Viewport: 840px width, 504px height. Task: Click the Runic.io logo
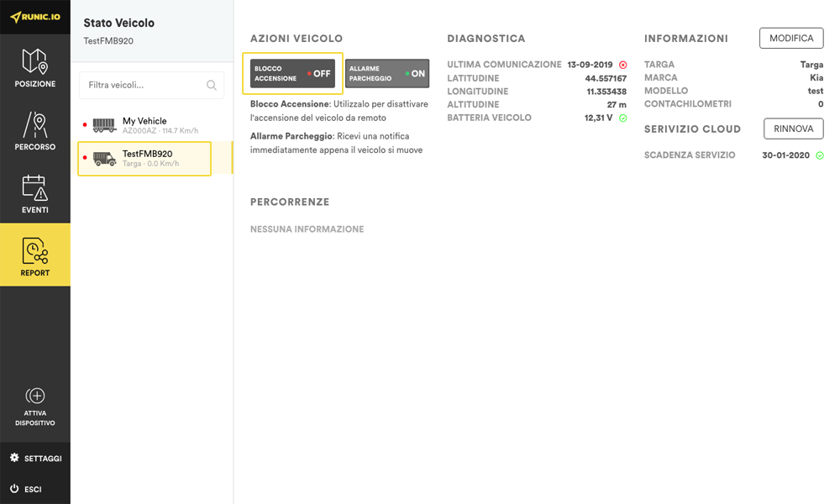coord(35,17)
